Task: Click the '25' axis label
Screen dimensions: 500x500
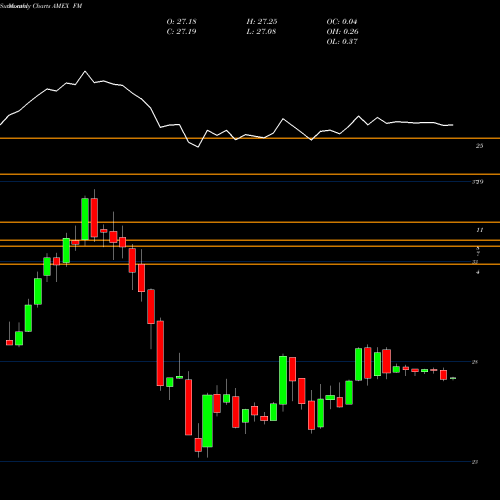Action: pyautogui.click(x=479, y=146)
